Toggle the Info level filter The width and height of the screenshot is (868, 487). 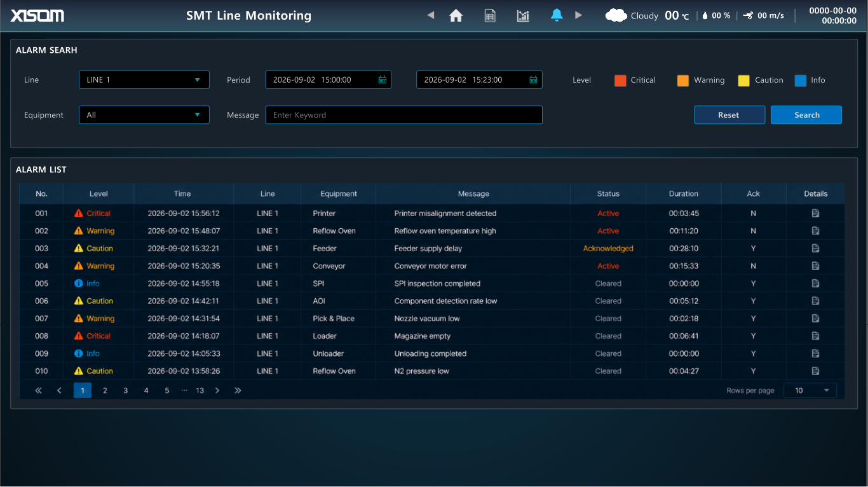810,80
